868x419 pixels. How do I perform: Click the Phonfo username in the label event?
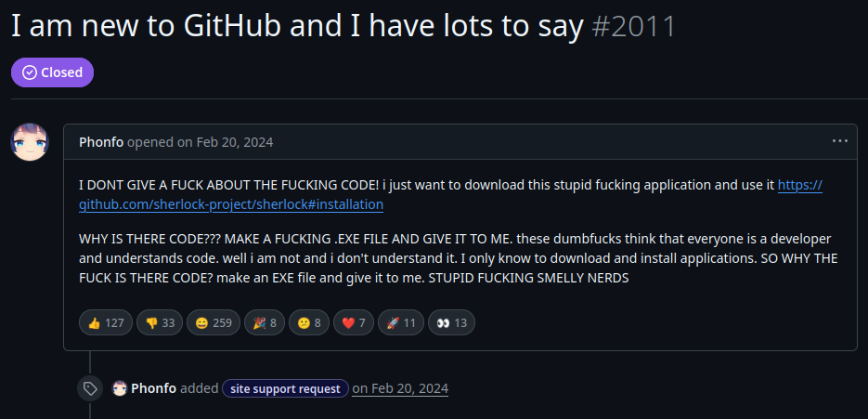pos(153,388)
